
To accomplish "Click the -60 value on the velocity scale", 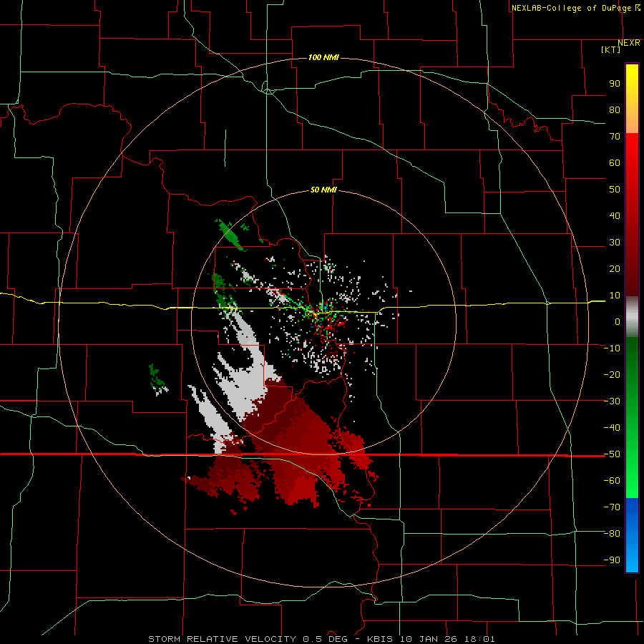I will click(x=612, y=481).
